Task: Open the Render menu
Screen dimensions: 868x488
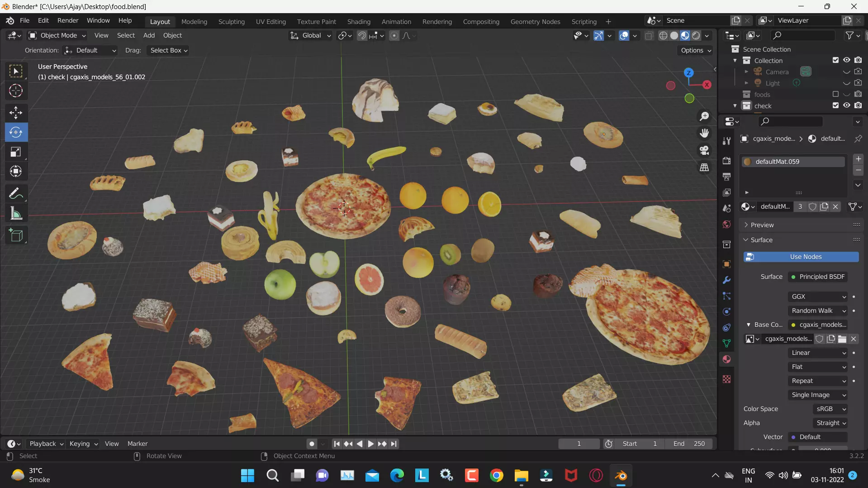Action: 68,21
